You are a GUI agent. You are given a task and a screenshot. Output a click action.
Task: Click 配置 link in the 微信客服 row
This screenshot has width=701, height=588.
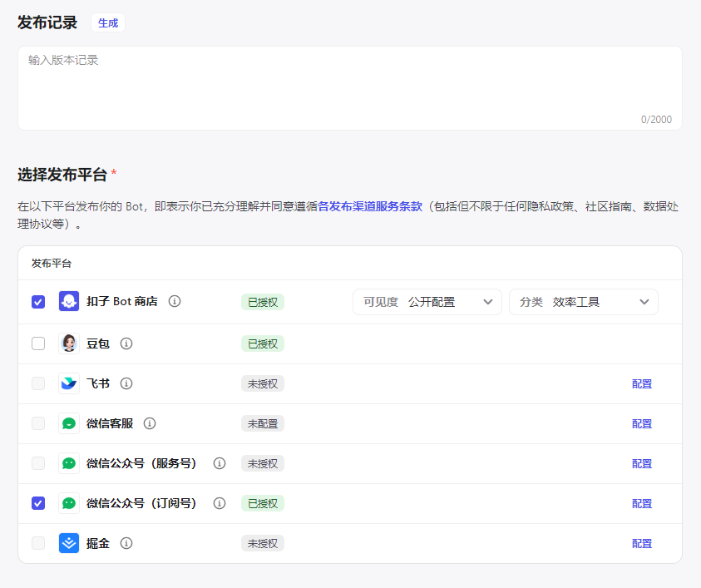pos(642,423)
